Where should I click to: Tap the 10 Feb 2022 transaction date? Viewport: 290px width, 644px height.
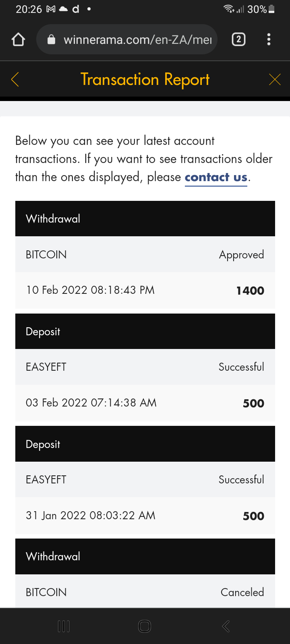[x=91, y=290]
